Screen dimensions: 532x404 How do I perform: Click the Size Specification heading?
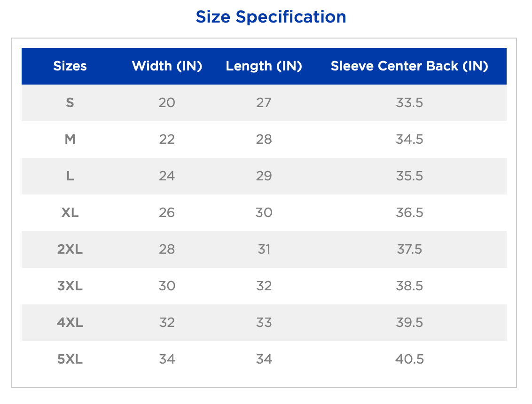pyautogui.click(x=271, y=17)
